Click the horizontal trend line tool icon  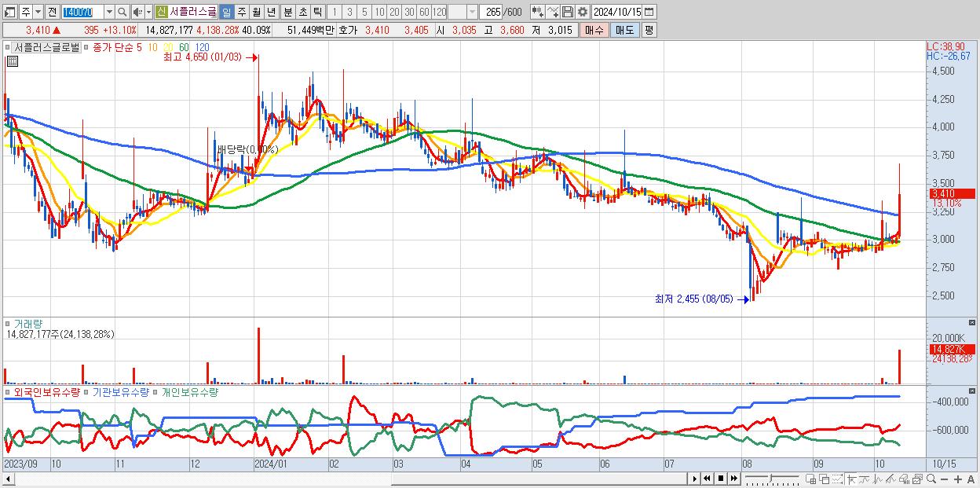(x=865, y=479)
